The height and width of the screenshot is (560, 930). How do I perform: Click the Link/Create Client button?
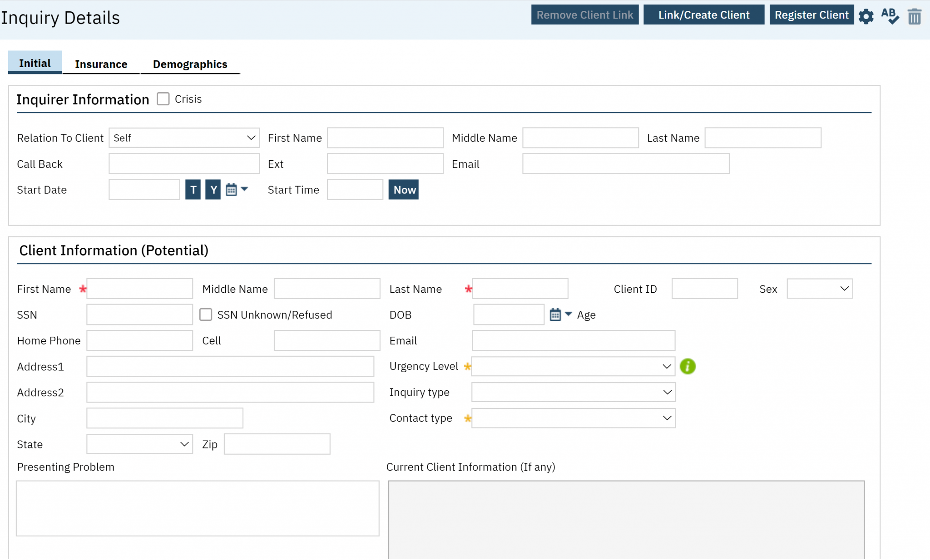703,15
